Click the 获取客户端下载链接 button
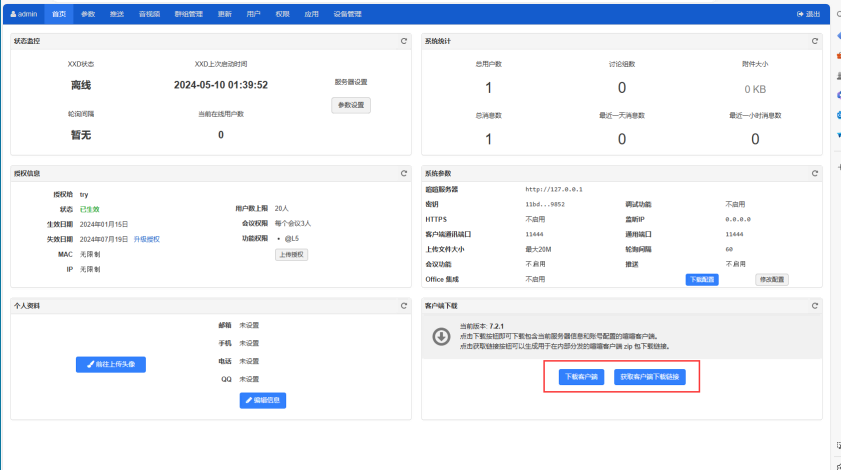 [x=650, y=377]
